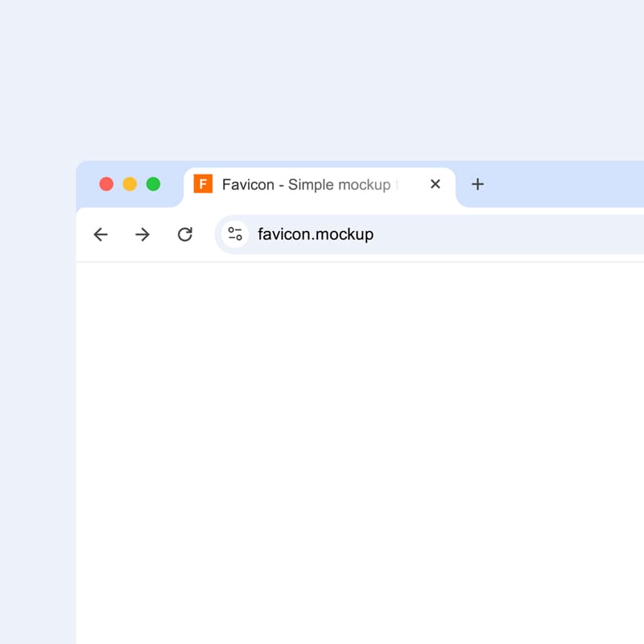This screenshot has height=644, width=644.
Task: Click the back navigation arrow
Action: tap(100, 234)
